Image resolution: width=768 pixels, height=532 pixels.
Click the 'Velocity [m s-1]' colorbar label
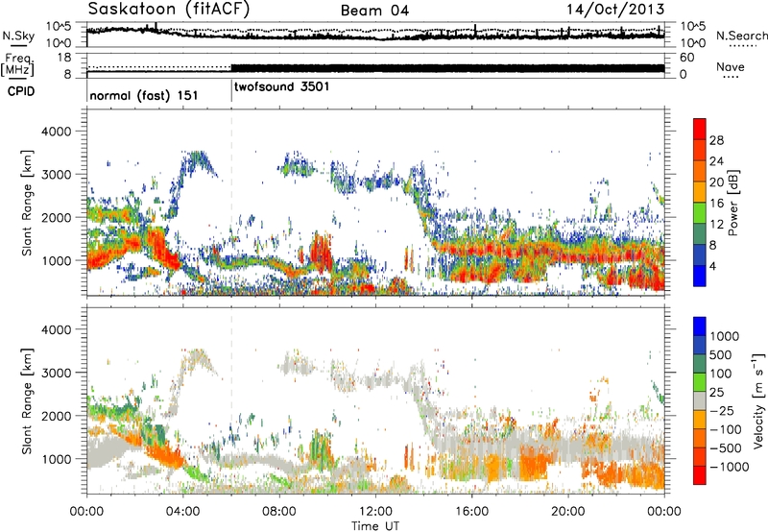pyautogui.click(x=758, y=400)
